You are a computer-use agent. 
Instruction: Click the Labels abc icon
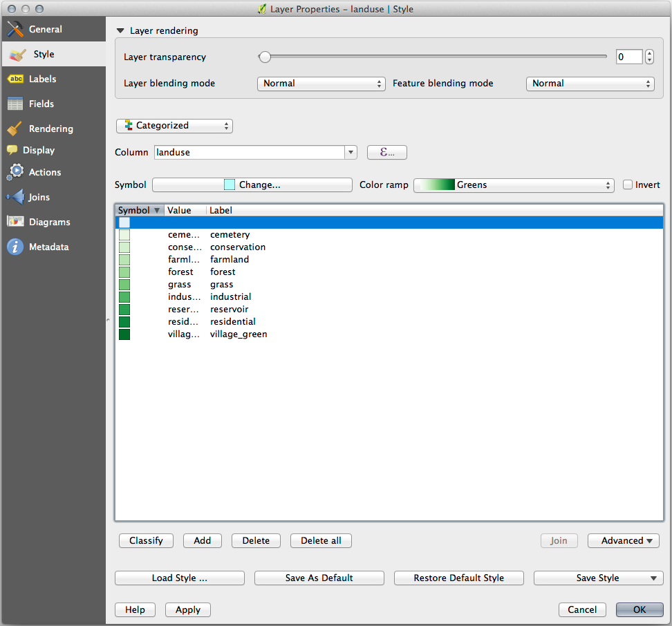point(15,79)
